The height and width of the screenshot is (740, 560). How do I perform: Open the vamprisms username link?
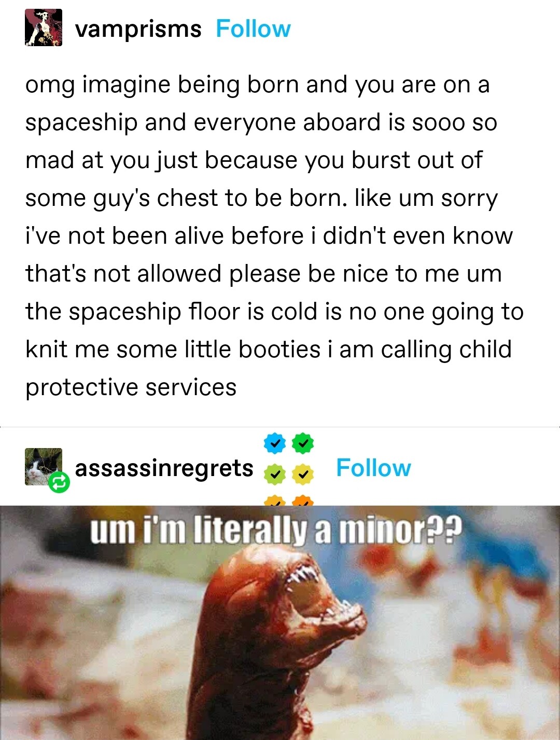(138, 29)
